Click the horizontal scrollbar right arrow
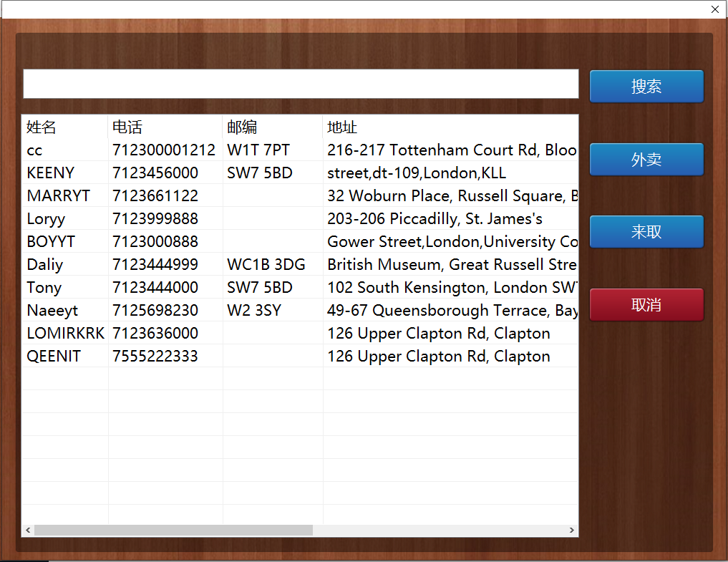 [x=571, y=530]
